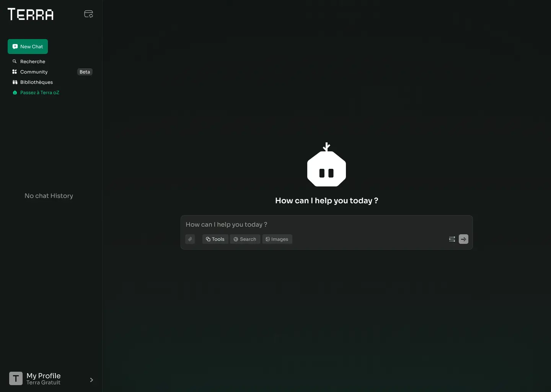This screenshot has width=551, height=392.
Task: Click the send arrow icon
Action: point(463,239)
